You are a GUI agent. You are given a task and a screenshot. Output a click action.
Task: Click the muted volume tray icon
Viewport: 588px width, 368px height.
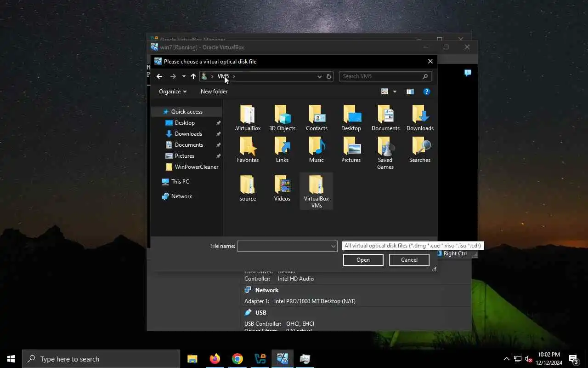pos(528,359)
